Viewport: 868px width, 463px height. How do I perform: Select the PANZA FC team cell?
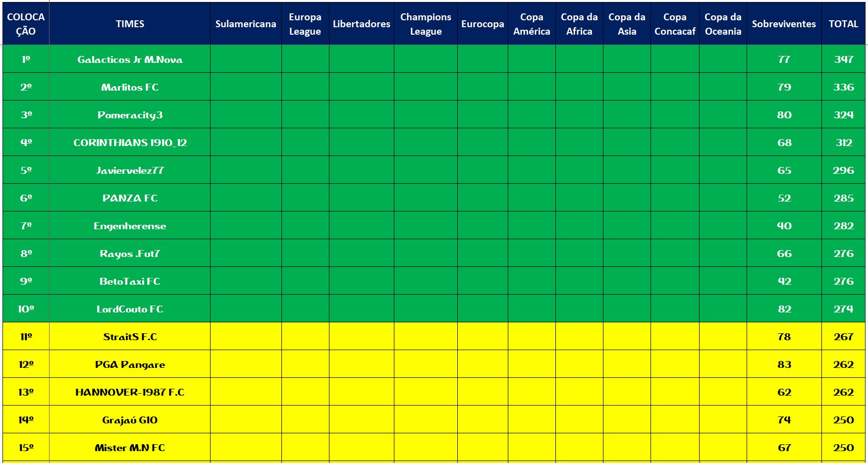pyautogui.click(x=130, y=198)
